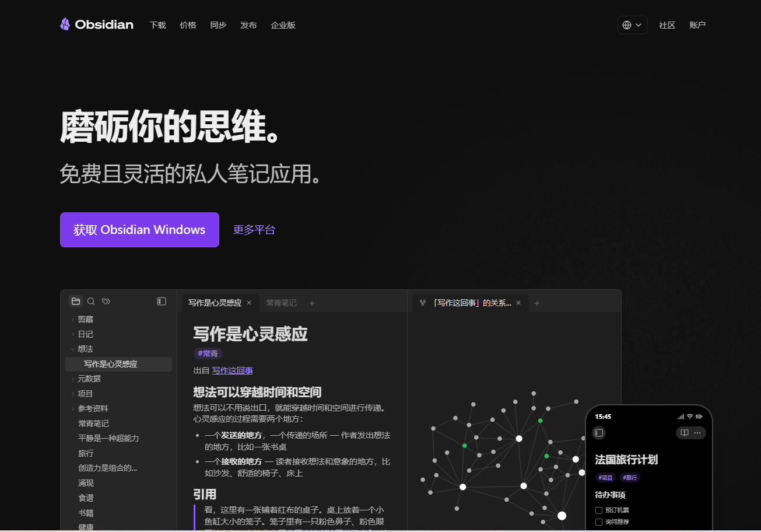Add a new tab beside 常青笔记
Viewport: 761px width, 532px height.
(x=312, y=303)
